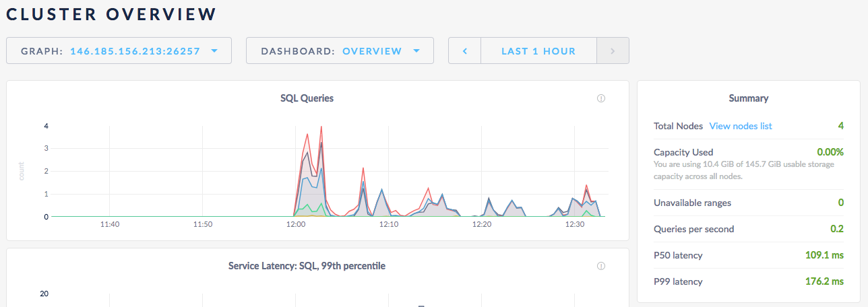Open the Dashboard Overview dropdown

click(x=340, y=50)
